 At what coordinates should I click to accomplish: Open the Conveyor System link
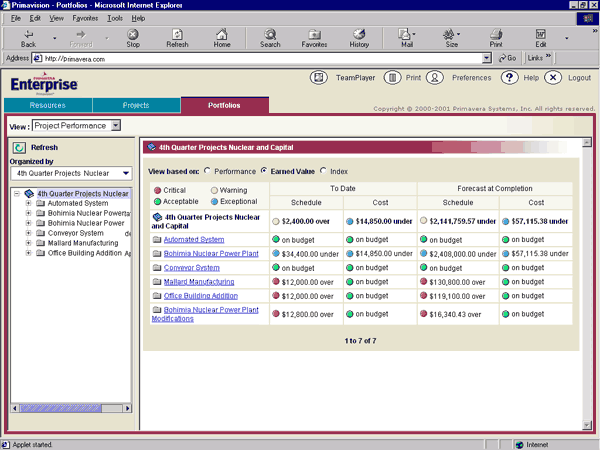point(192,268)
